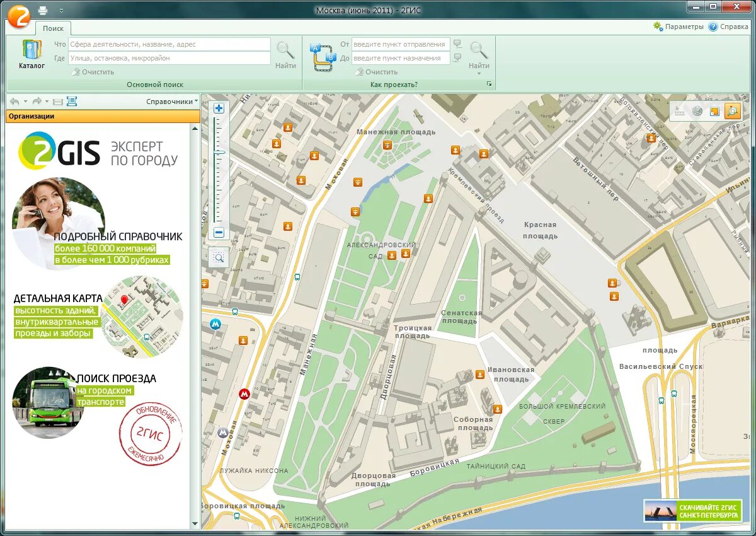Click the Васильевский Спуск label on the map
This screenshot has width=756, height=536.
pos(660,366)
